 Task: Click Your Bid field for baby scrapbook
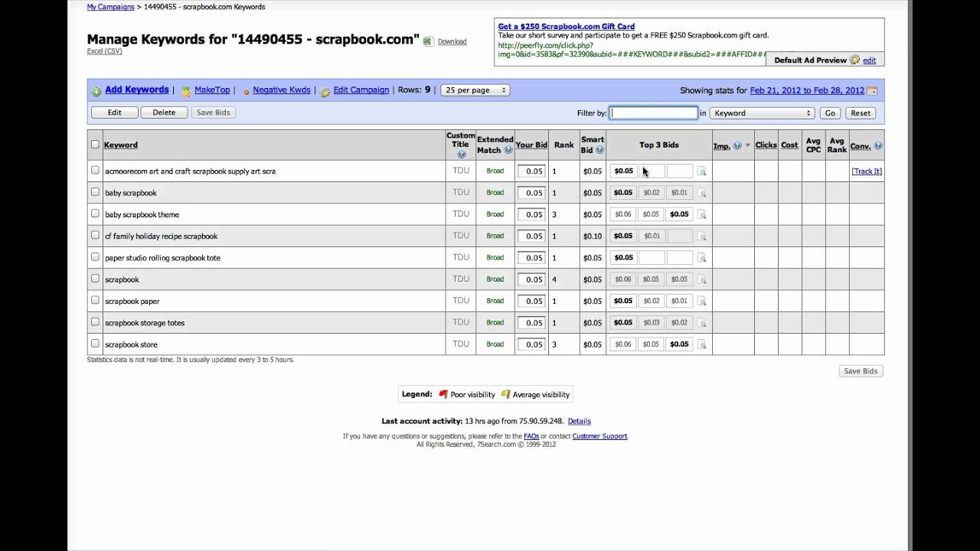tap(531, 193)
